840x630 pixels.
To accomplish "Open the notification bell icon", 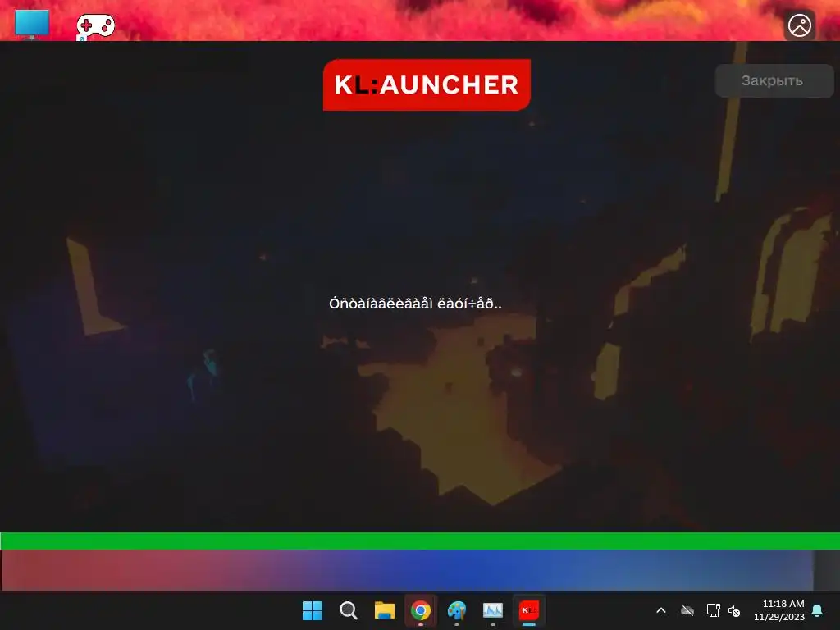I will click(x=818, y=610).
